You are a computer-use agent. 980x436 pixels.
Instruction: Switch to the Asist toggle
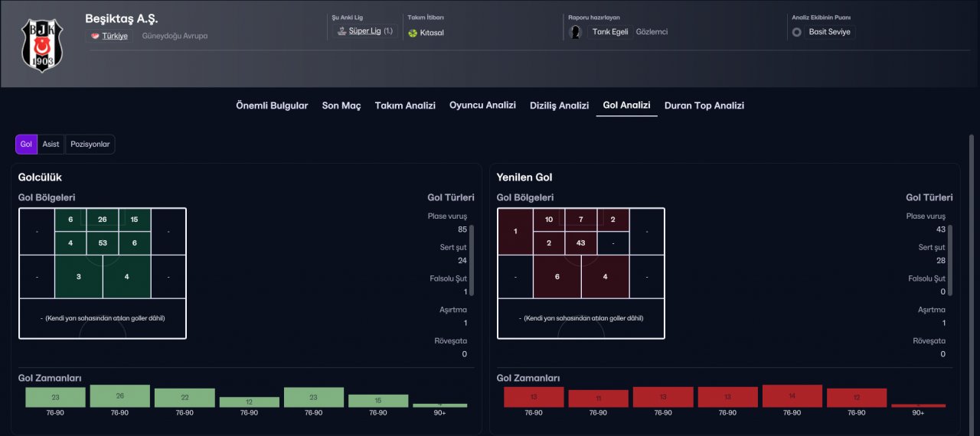pos(51,144)
